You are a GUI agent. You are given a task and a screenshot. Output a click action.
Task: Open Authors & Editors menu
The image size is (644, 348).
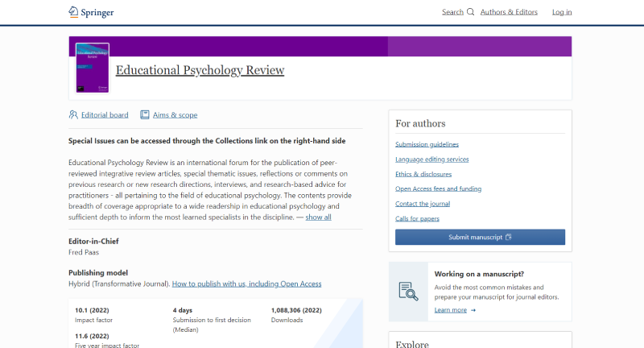[x=509, y=12]
